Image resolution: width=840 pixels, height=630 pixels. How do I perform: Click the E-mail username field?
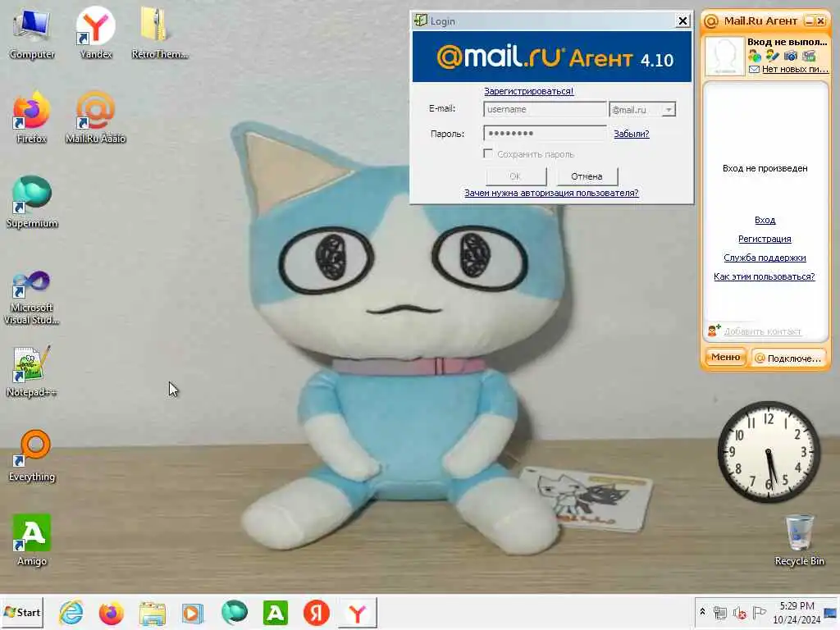coord(545,109)
